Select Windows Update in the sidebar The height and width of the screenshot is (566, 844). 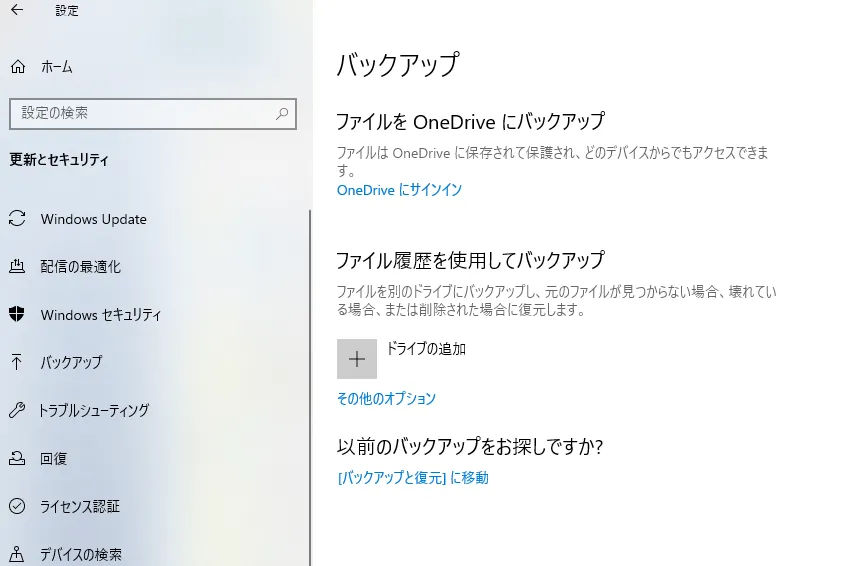(93, 219)
